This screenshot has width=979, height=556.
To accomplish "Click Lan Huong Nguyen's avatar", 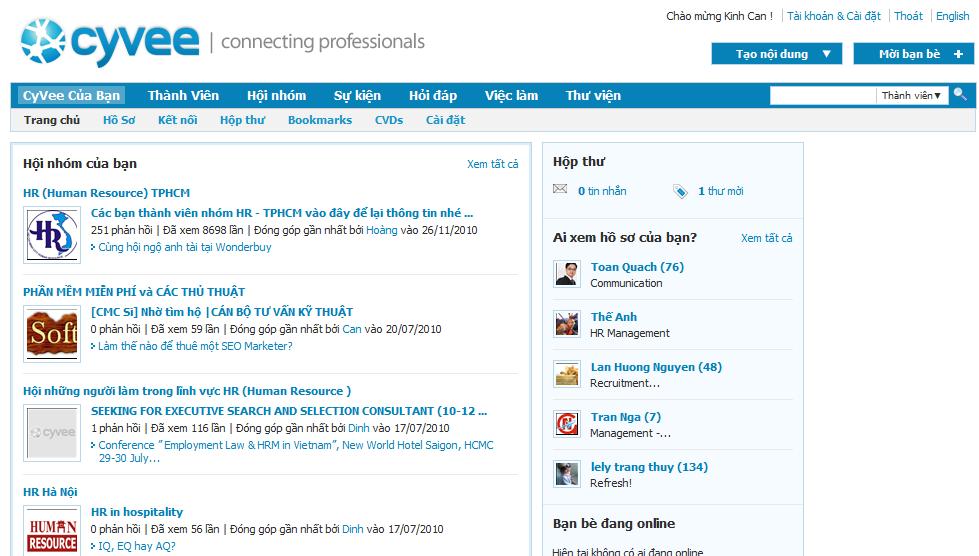I will 567,374.
